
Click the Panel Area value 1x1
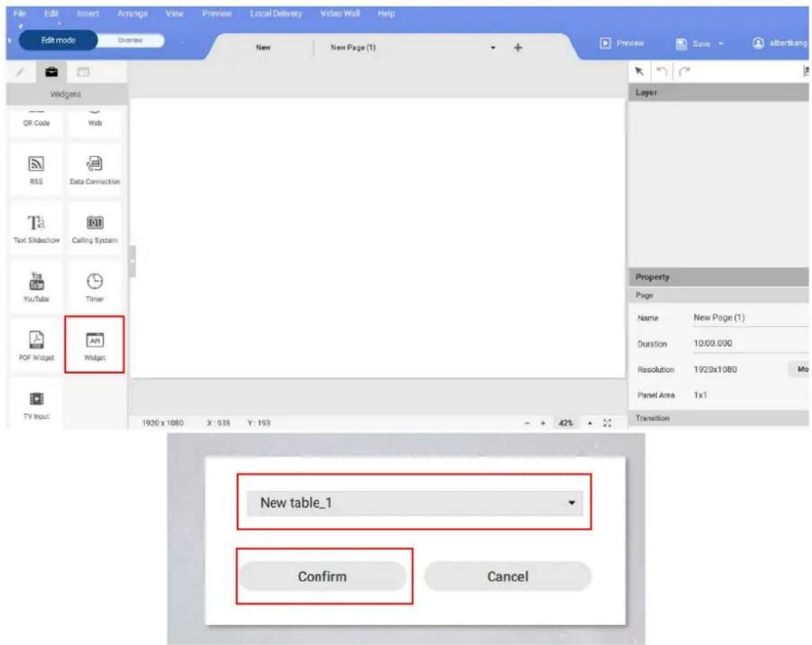pyautogui.click(x=701, y=396)
